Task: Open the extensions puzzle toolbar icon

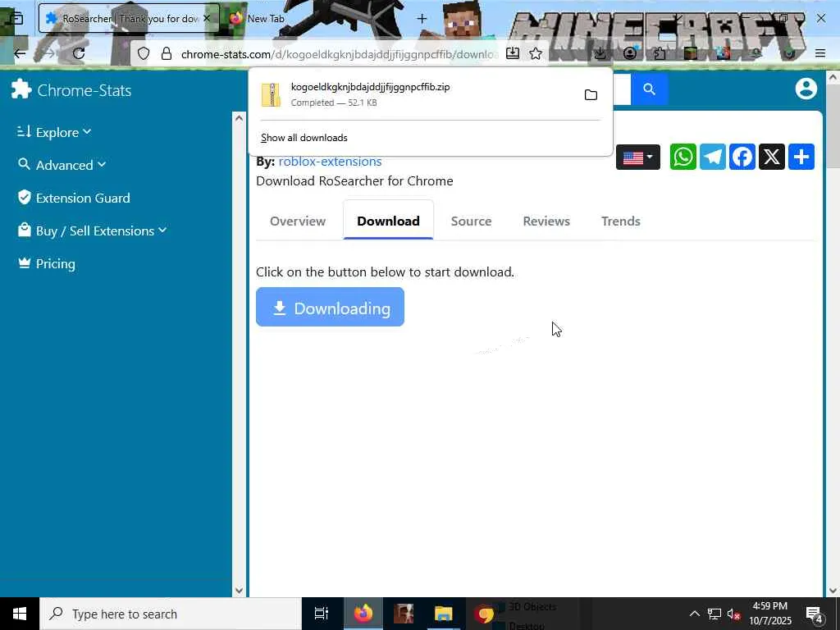Action: pos(660,53)
